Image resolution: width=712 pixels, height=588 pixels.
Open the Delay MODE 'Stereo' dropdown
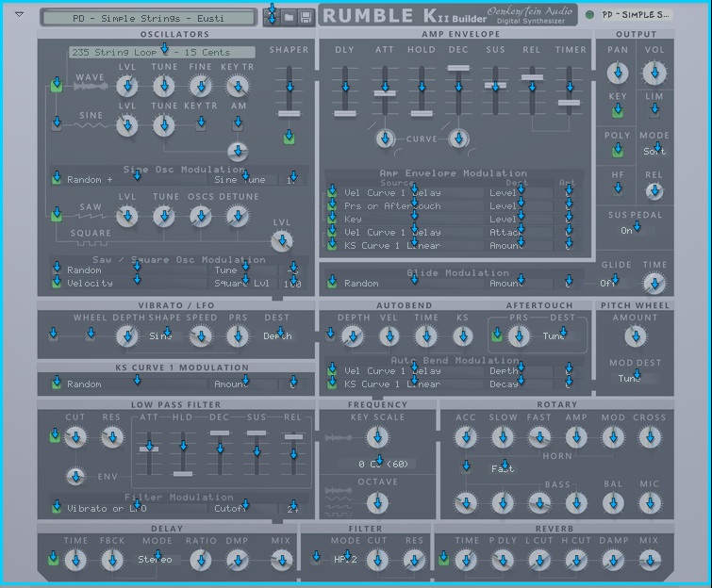[157, 559]
